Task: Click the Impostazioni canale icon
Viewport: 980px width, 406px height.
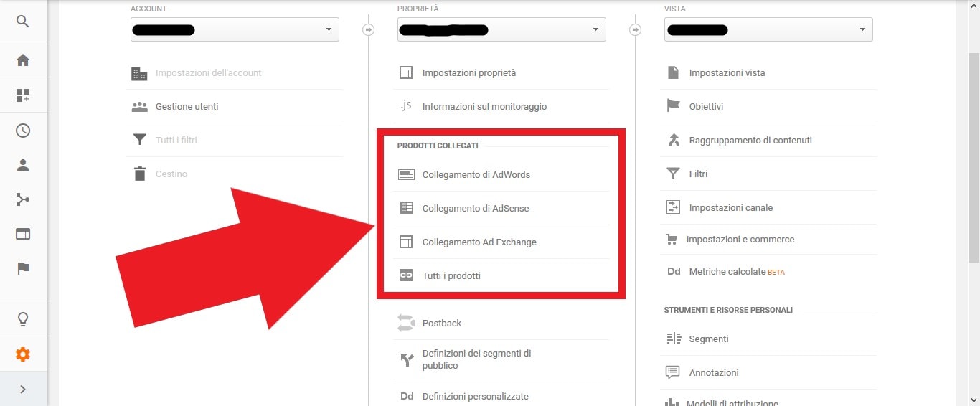Action: [x=673, y=207]
